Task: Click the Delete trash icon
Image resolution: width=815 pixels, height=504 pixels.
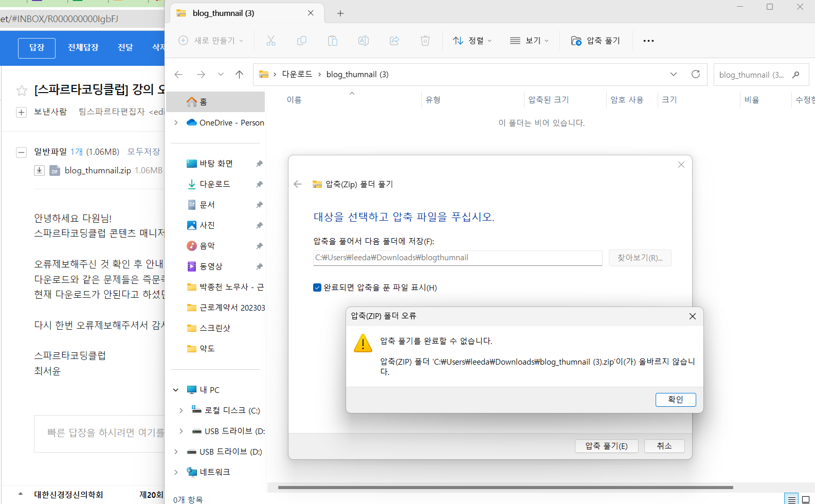Action: pyautogui.click(x=425, y=41)
